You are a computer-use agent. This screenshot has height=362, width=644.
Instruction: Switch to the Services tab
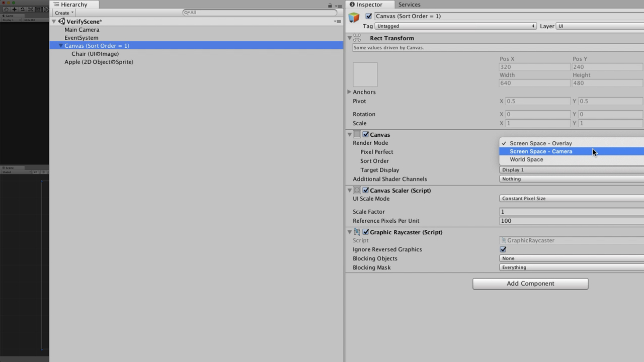click(x=409, y=5)
